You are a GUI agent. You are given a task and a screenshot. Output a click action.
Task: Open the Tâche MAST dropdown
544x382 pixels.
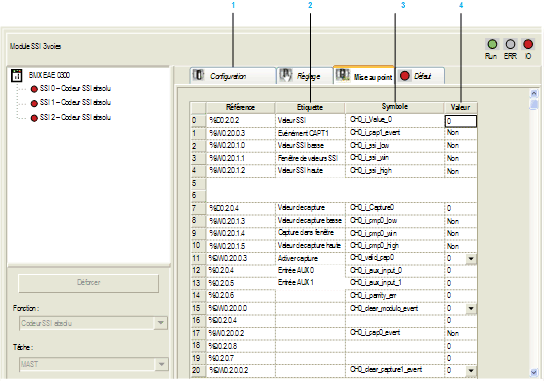tap(161, 364)
